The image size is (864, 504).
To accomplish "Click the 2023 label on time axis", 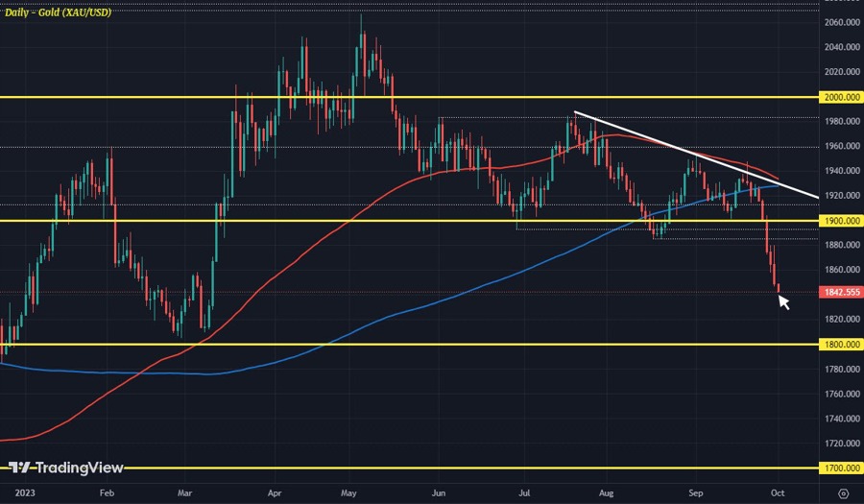I will (27, 493).
